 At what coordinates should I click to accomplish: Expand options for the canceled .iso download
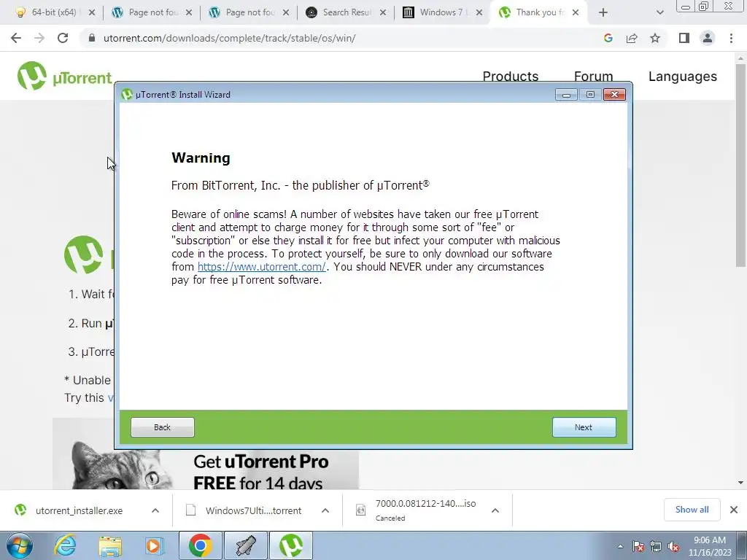click(x=495, y=510)
